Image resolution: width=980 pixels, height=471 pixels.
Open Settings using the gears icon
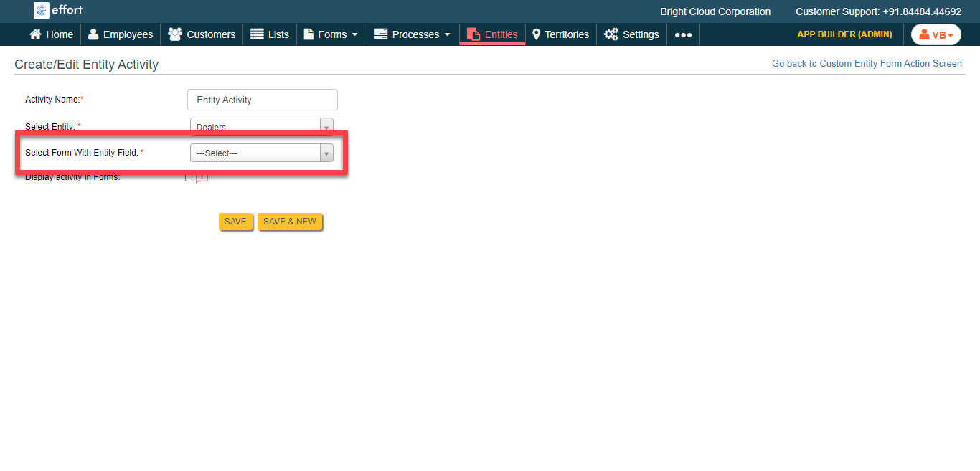[611, 34]
